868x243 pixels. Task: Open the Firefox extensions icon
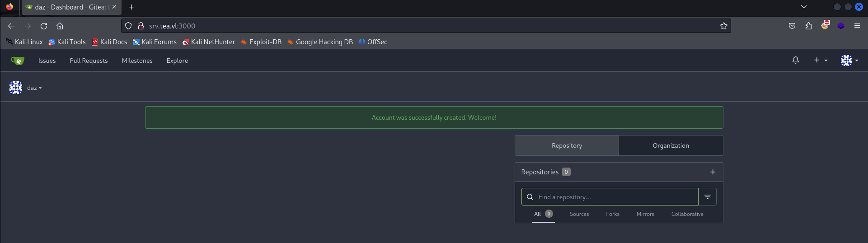tap(808, 26)
